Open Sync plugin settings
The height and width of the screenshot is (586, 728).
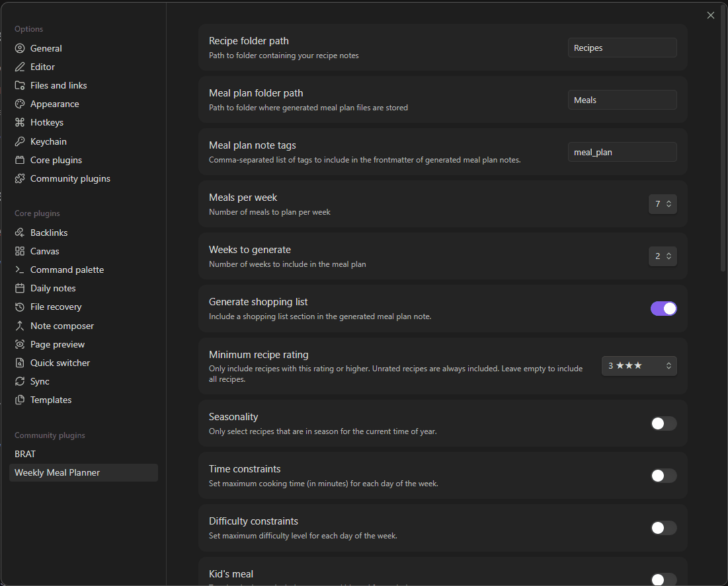pos(83,381)
